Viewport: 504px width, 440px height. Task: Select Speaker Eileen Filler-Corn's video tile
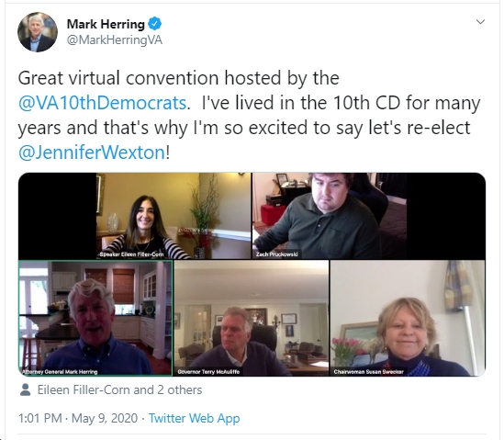pos(174,216)
